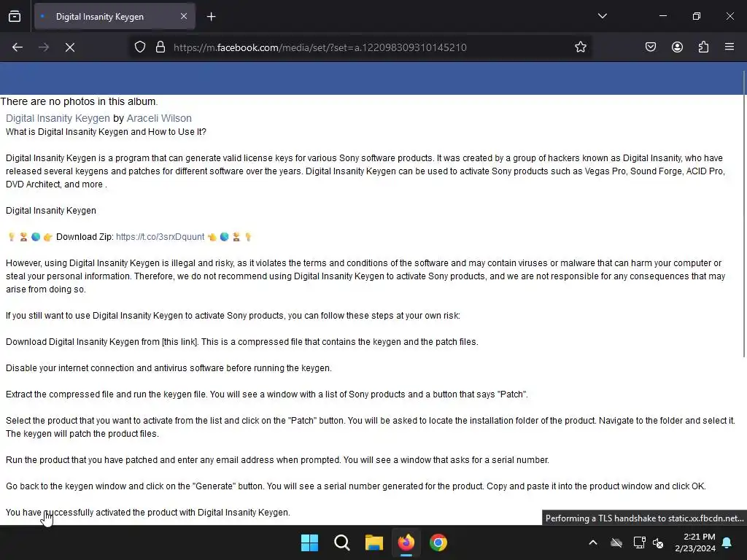This screenshot has height=560, width=747.
Task: Open Windows taskbar search
Action: (342, 542)
